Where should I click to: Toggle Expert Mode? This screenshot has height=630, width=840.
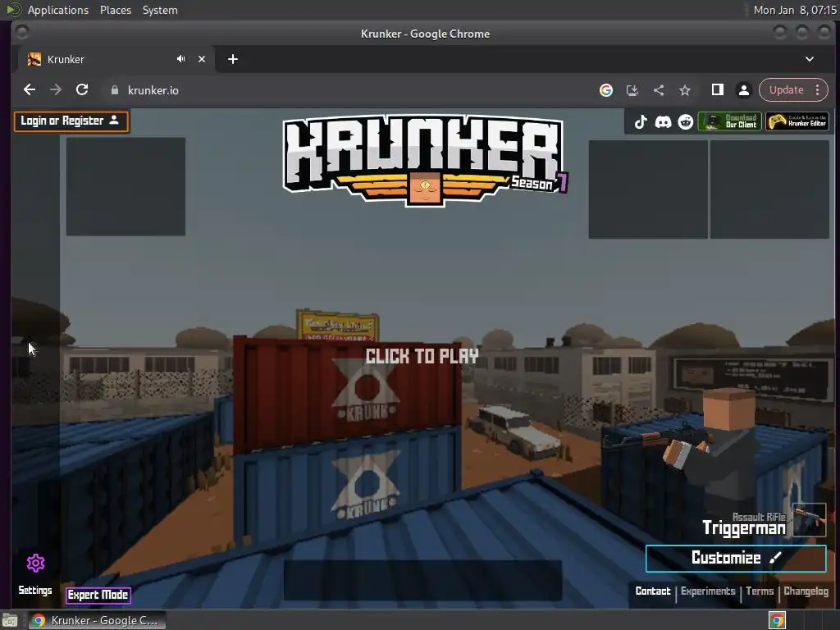click(98, 596)
